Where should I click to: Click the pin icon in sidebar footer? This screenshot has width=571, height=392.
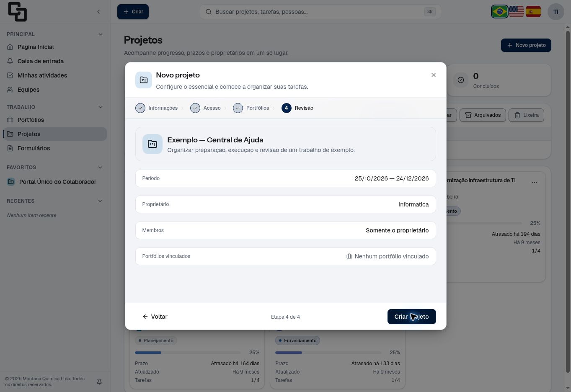click(x=99, y=382)
